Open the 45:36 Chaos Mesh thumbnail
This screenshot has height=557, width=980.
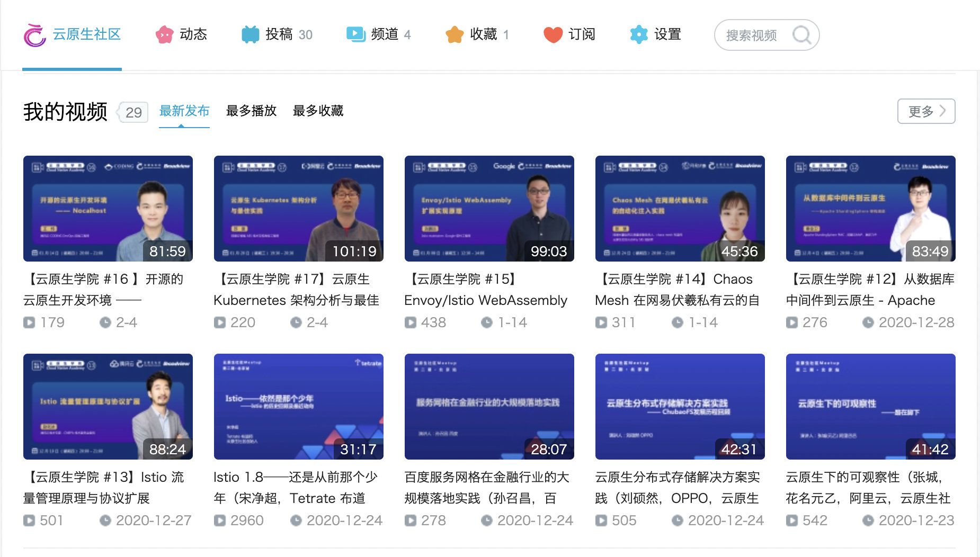tap(680, 209)
